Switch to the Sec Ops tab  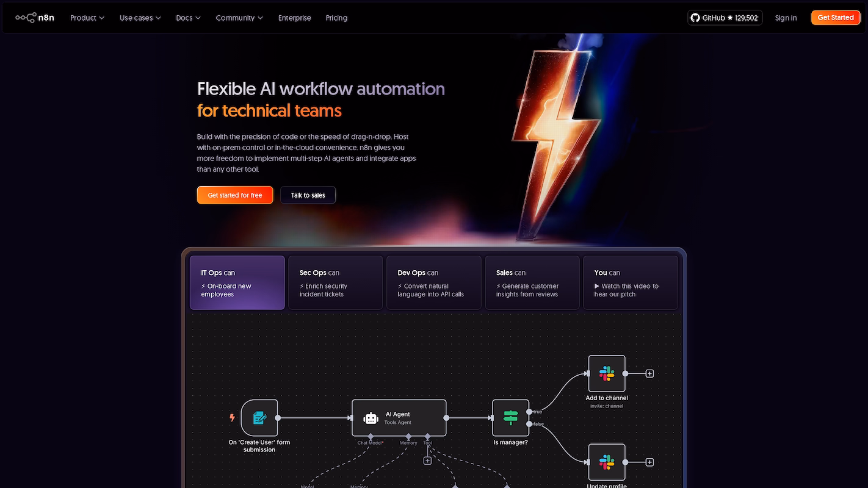click(x=336, y=282)
